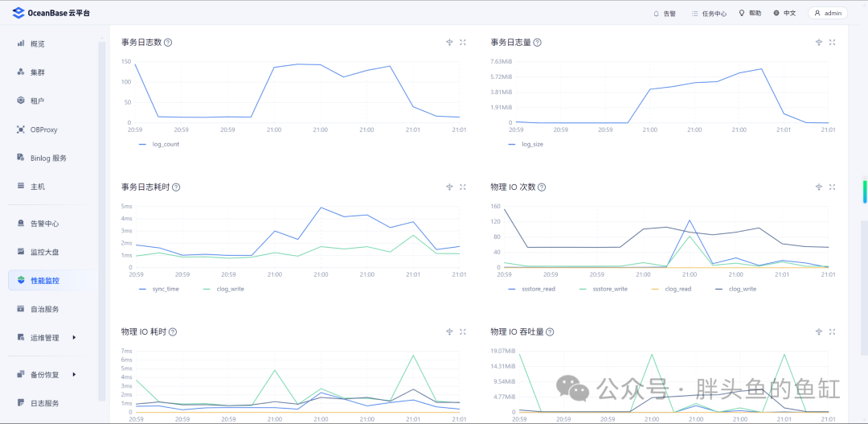Fullscreen the 事务日志数 chart
Image resolution: width=868 pixels, height=424 pixels.
(463, 42)
